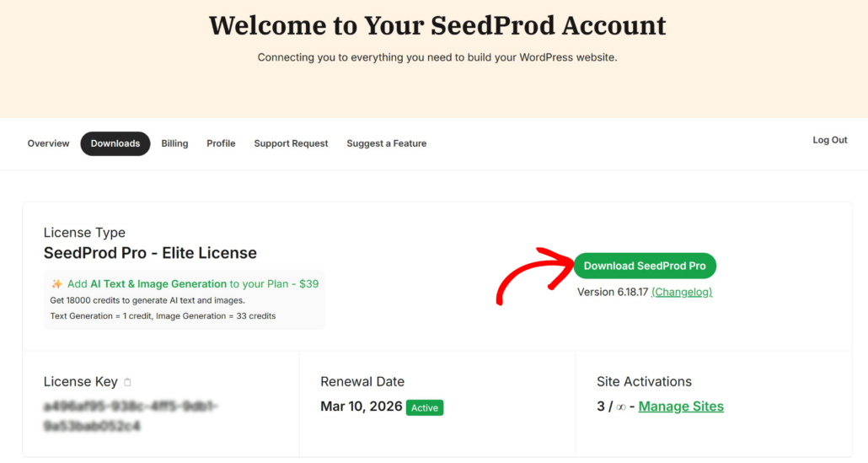This screenshot has height=463, width=868.
Task: Open the Support Request tab
Action: coord(291,143)
